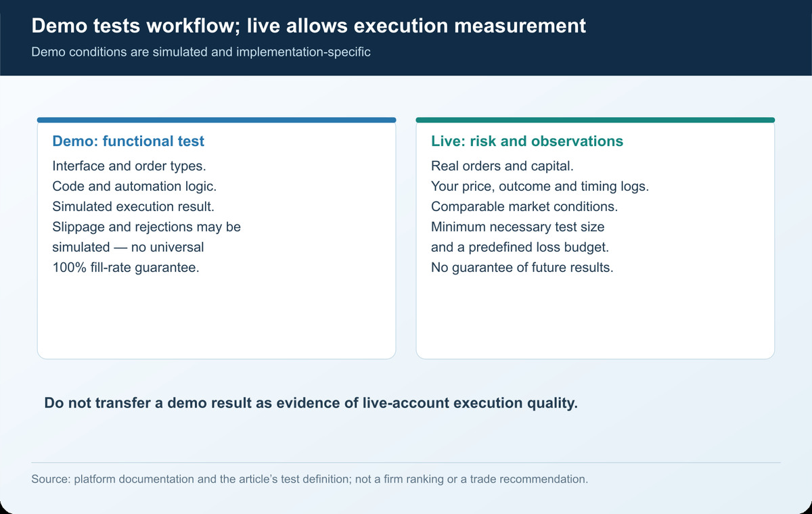Screen dimensions: 812x514
Task: Click the title "Demo tests workflow; live allows execution measurement"
Action: pyautogui.click(x=309, y=26)
